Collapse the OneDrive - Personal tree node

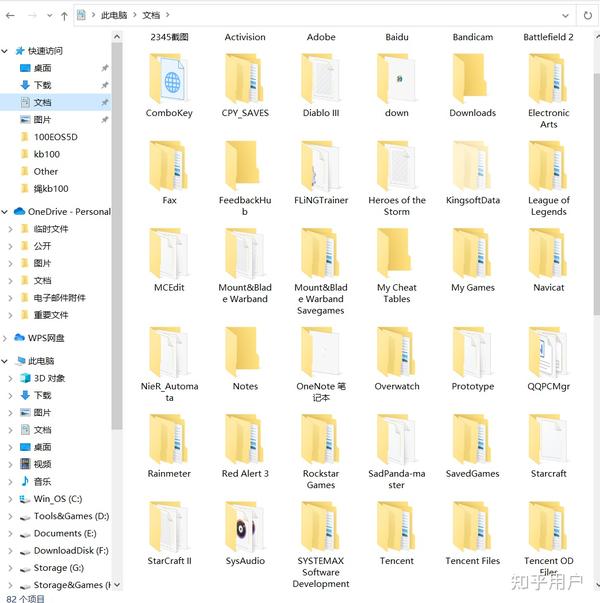tap(5, 212)
